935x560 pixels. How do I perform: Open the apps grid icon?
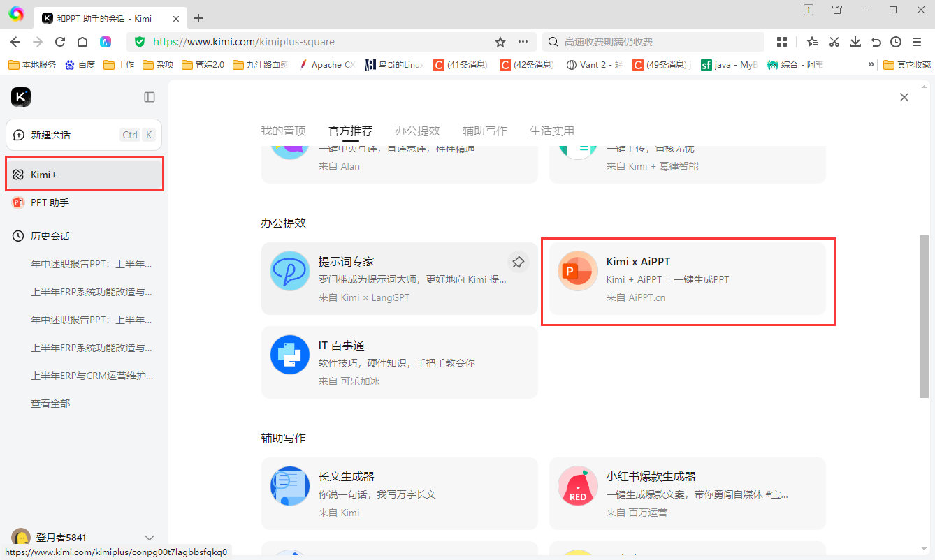click(782, 42)
